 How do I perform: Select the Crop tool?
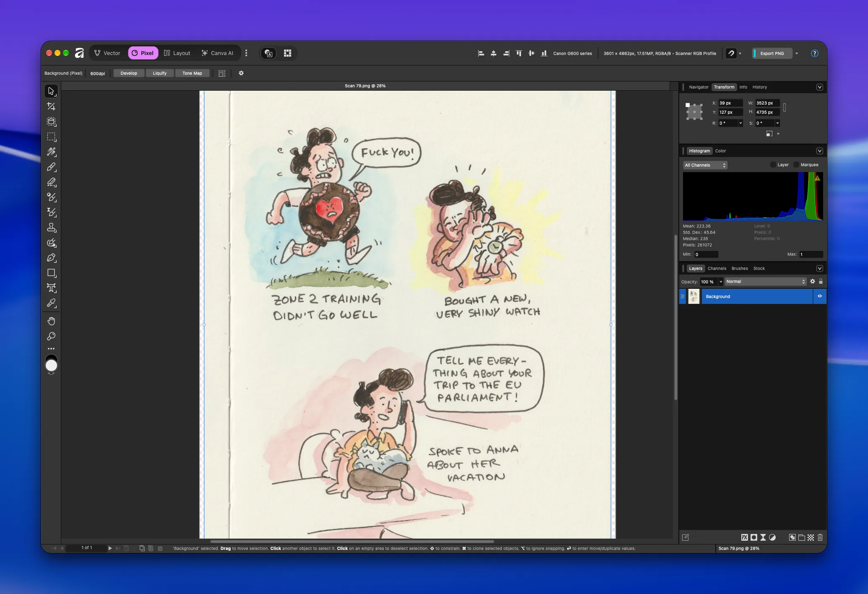pyautogui.click(x=51, y=106)
